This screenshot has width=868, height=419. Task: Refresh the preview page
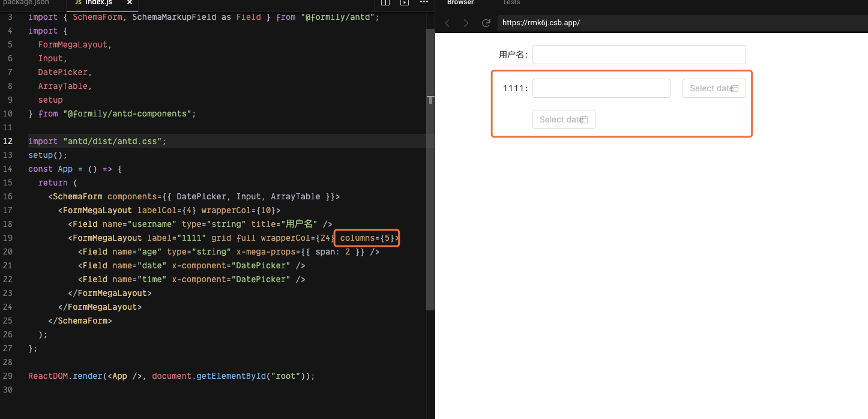tap(486, 23)
